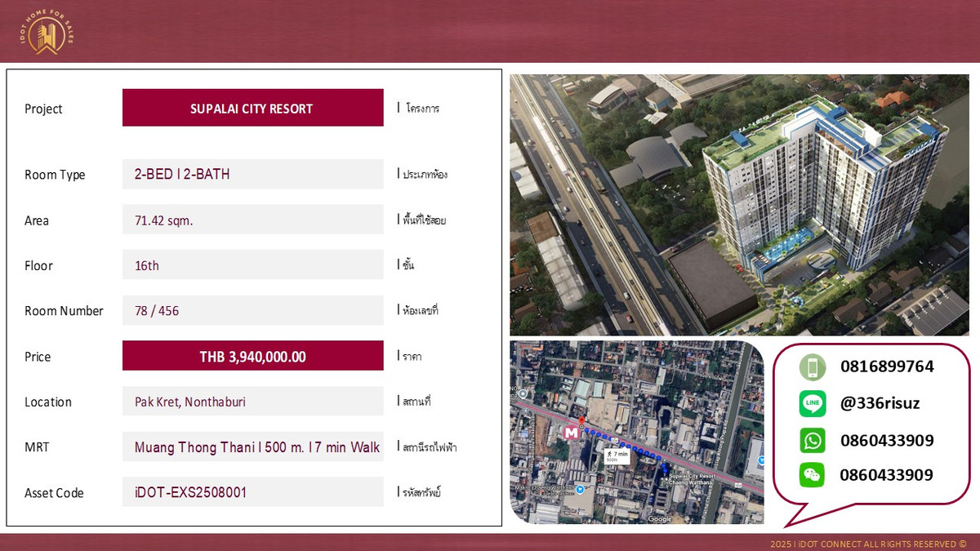Open WhatsApp via its green icon

tap(812, 439)
